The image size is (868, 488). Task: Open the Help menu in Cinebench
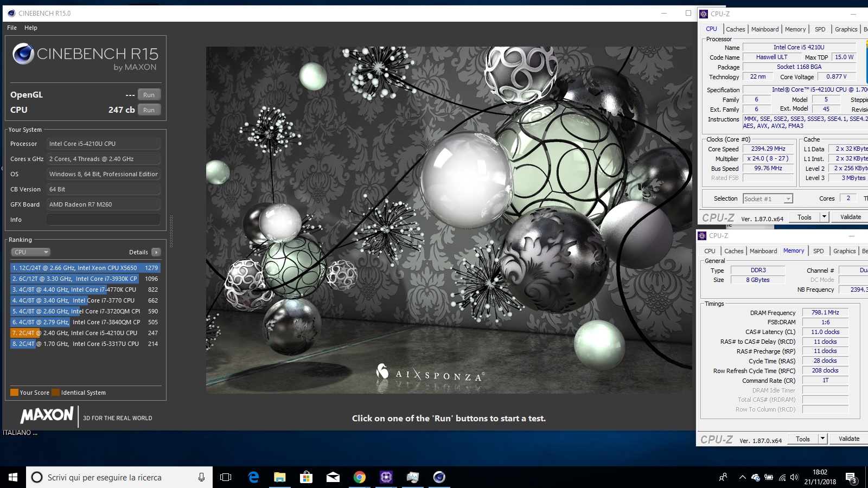[31, 28]
